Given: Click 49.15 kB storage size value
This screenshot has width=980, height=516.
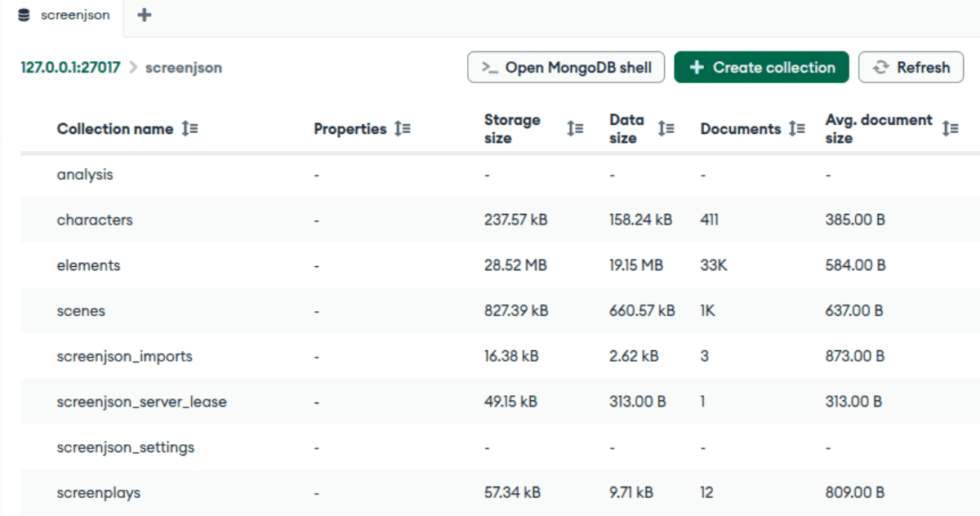Looking at the screenshot, I should [x=511, y=403].
